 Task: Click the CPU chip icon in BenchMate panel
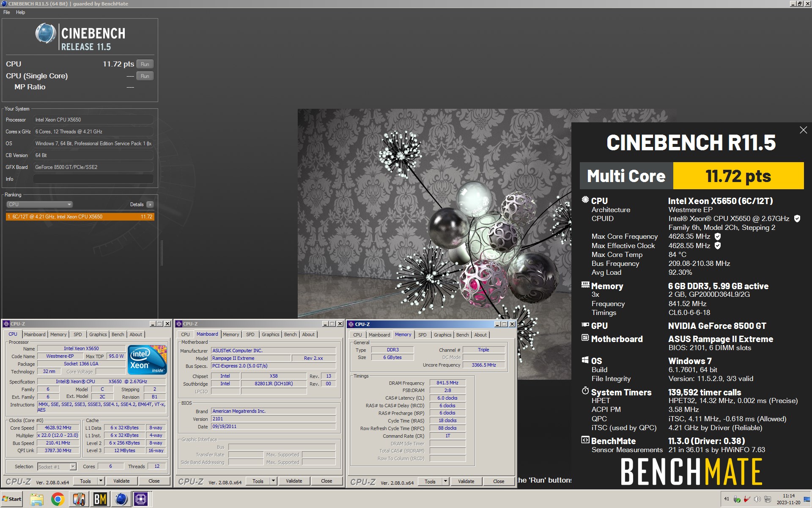coord(585,200)
